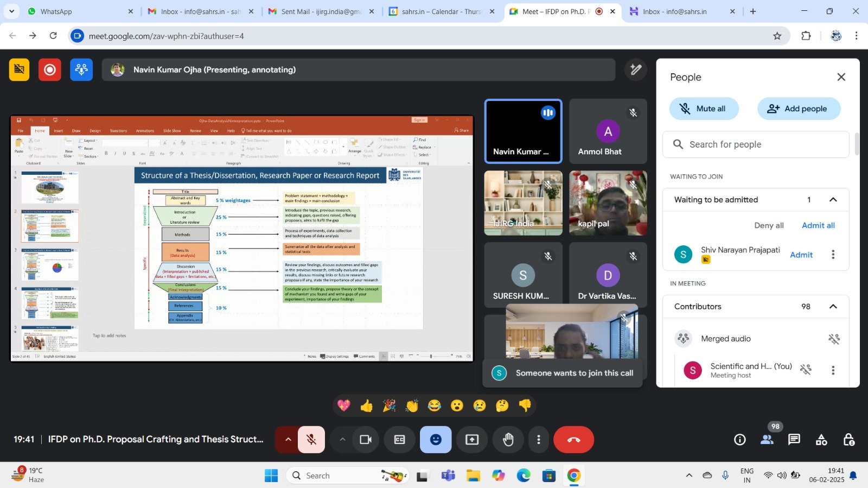Click the present screen icon
Image resolution: width=868 pixels, height=488 pixels.
pyautogui.click(x=472, y=440)
